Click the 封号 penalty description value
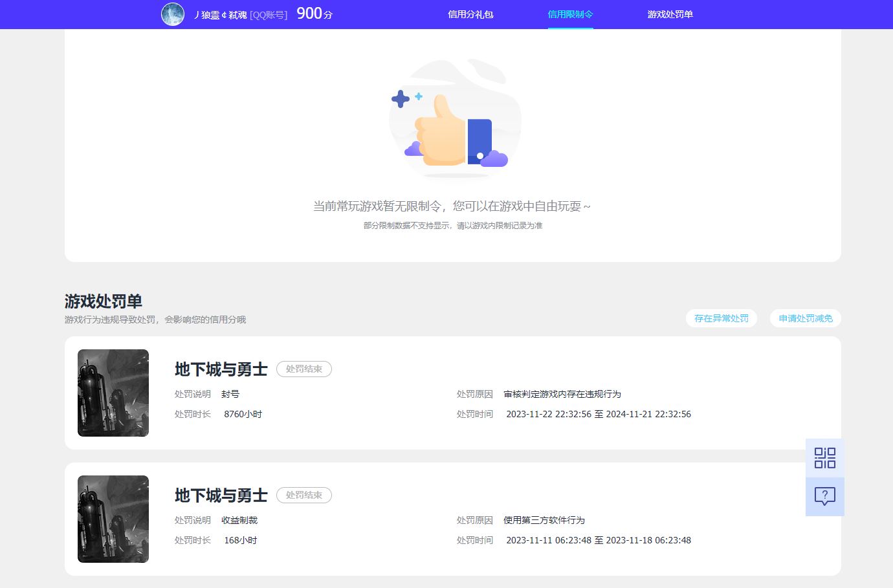The width and height of the screenshot is (893, 588). click(230, 394)
